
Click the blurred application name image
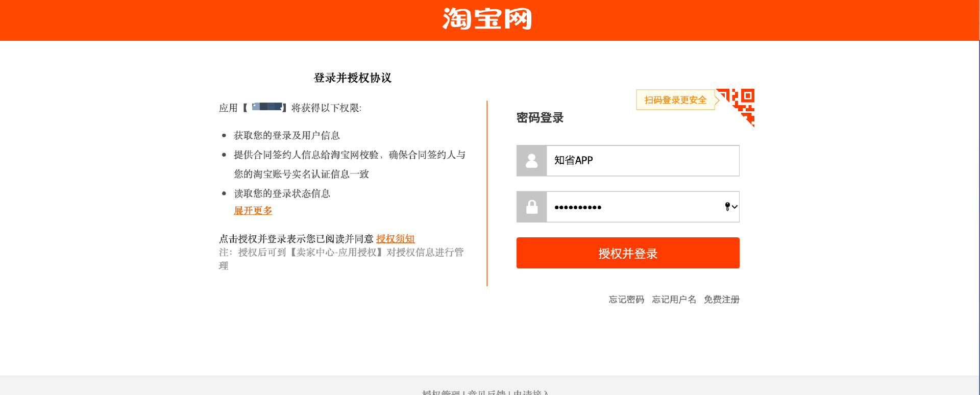coord(267,107)
